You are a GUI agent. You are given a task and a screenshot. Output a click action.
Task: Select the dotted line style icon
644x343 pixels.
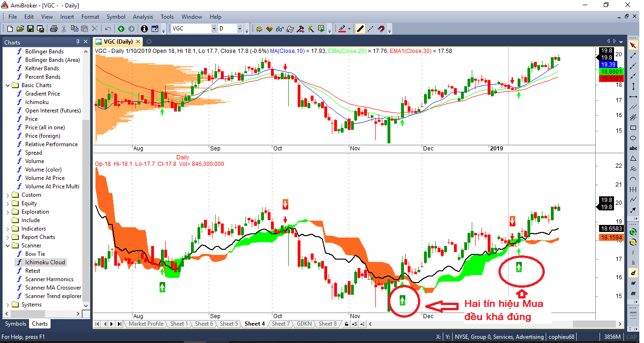(x=370, y=29)
